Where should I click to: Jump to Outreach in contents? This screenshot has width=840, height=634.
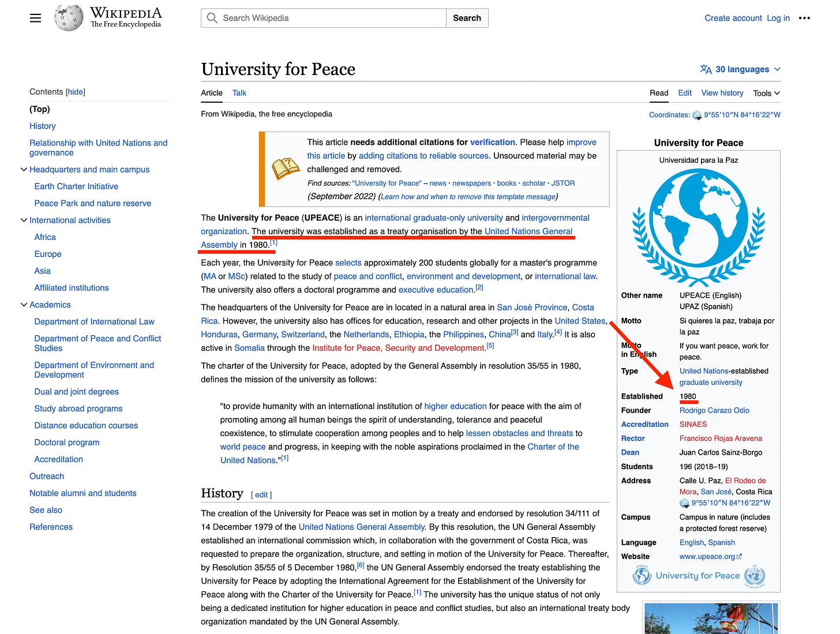[47, 477]
